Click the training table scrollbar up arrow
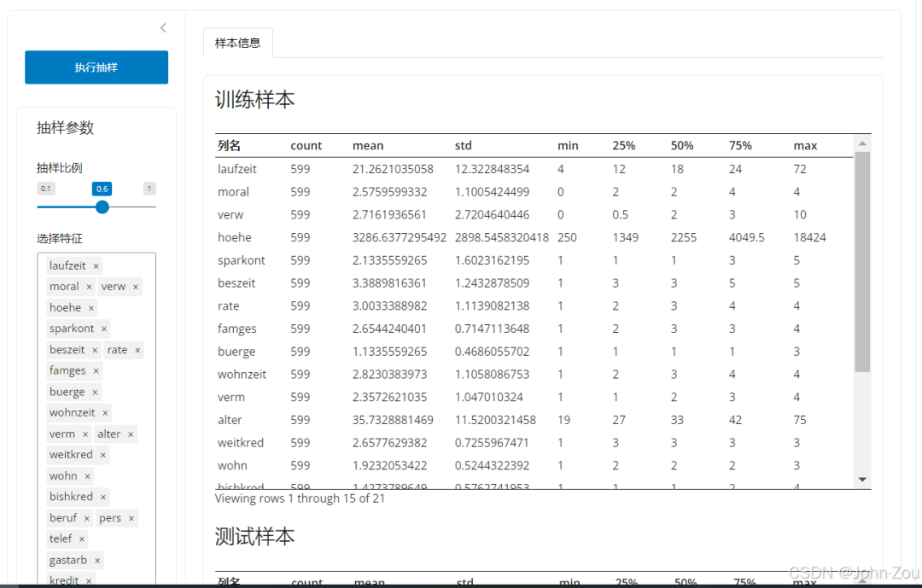Image resolution: width=922 pixels, height=588 pixels. click(862, 143)
